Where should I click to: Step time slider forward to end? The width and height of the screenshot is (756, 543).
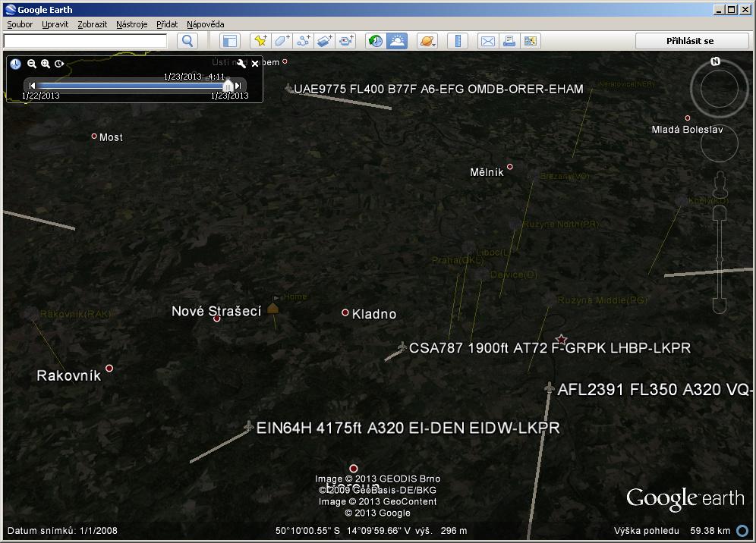click(x=238, y=85)
